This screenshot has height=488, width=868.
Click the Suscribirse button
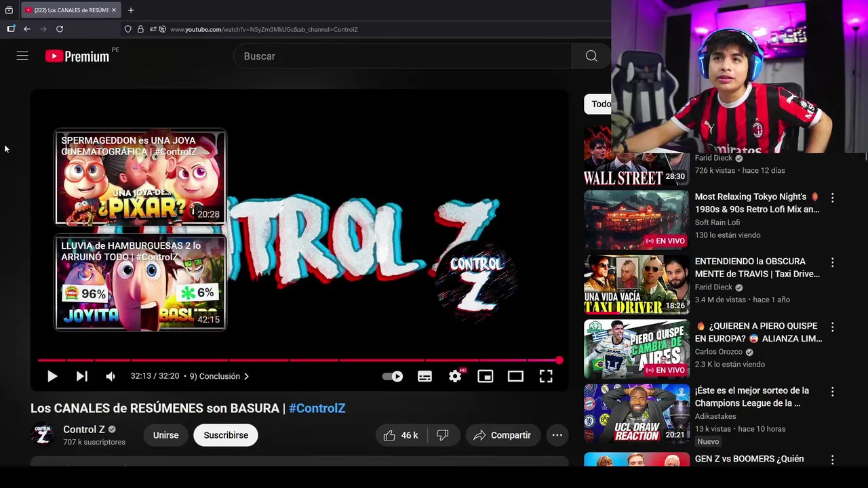tap(226, 435)
